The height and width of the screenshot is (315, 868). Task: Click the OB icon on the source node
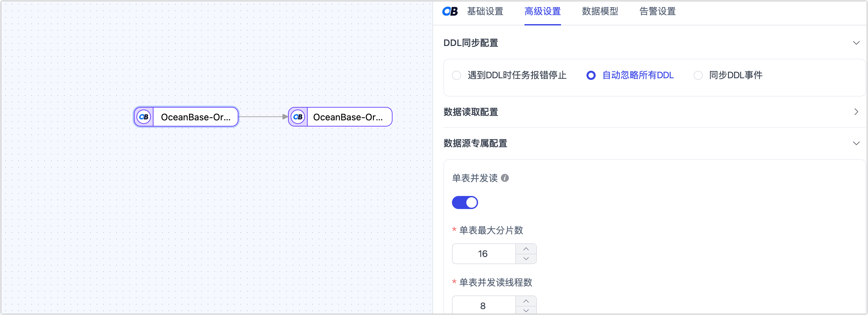(x=144, y=117)
